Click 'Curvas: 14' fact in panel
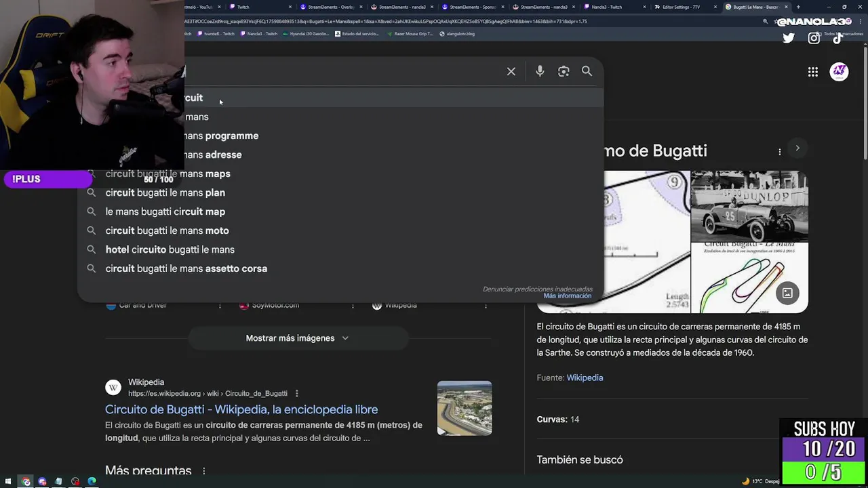Image resolution: width=868 pixels, height=488 pixels. tap(558, 420)
